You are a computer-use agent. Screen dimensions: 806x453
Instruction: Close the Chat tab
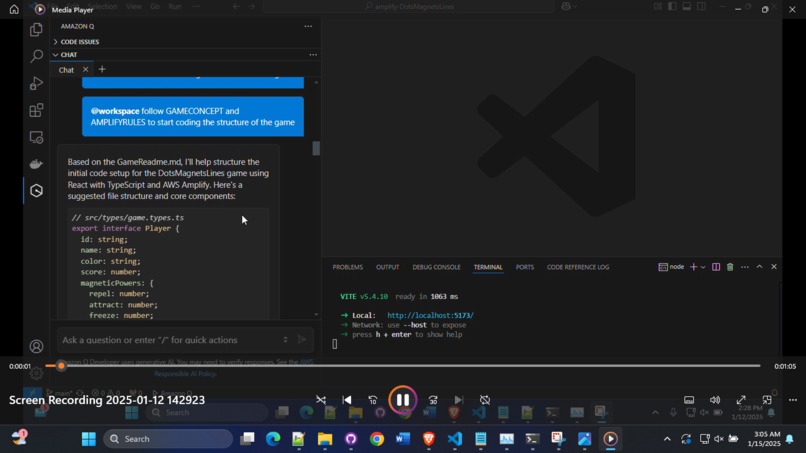(x=85, y=69)
